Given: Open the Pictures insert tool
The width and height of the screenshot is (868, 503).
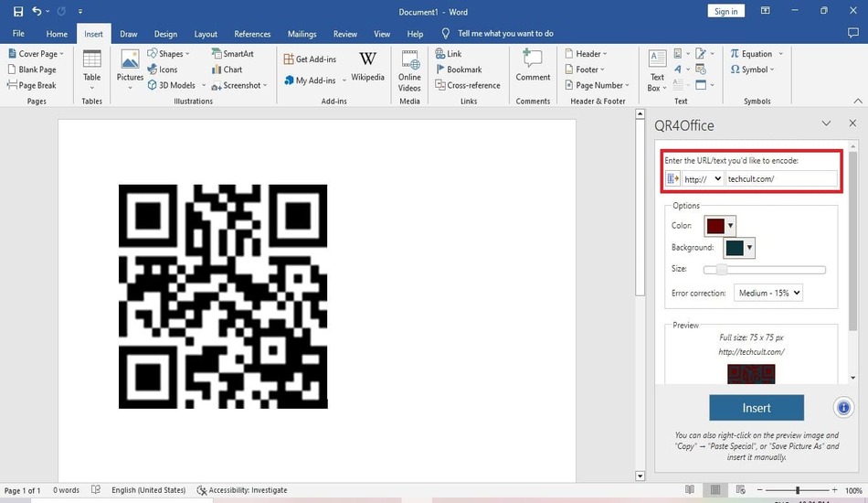Looking at the screenshot, I should (130, 69).
